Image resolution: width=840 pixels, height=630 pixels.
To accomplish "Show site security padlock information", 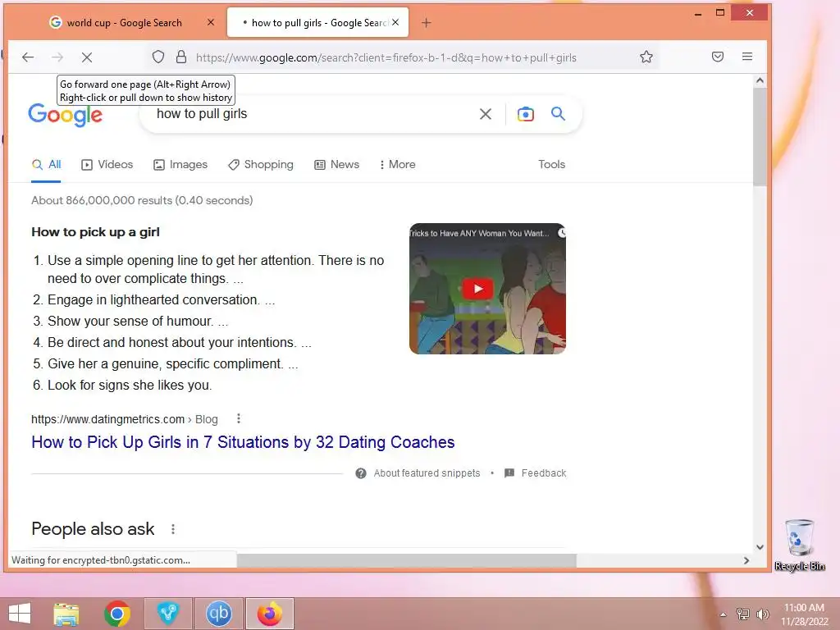I will coord(181,57).
